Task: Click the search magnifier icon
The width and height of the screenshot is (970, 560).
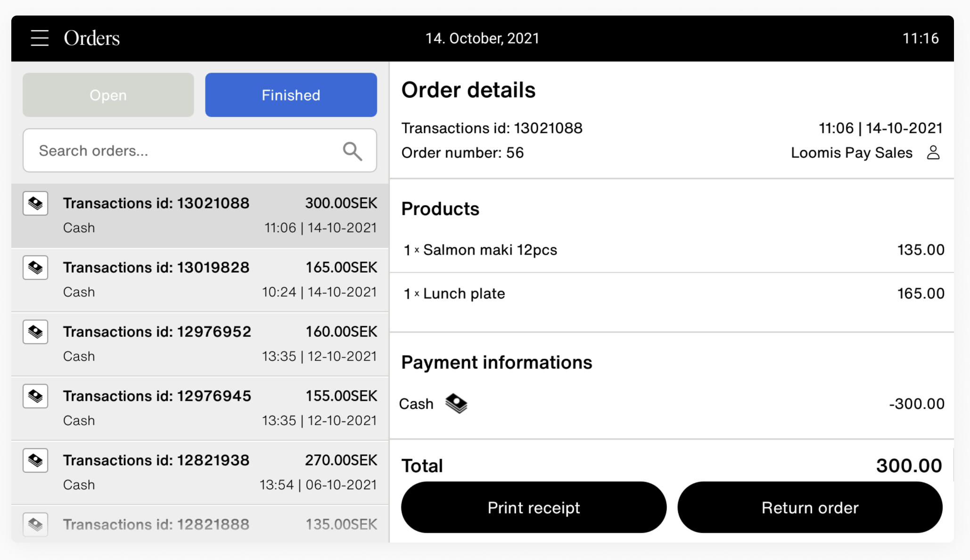Action: [352, 151]
